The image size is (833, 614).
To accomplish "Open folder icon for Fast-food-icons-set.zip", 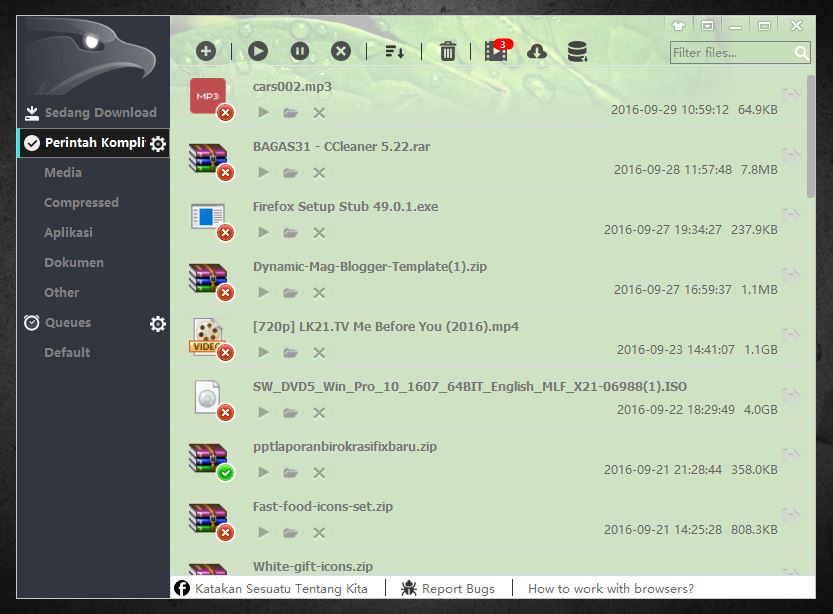I will click(290, 533).
